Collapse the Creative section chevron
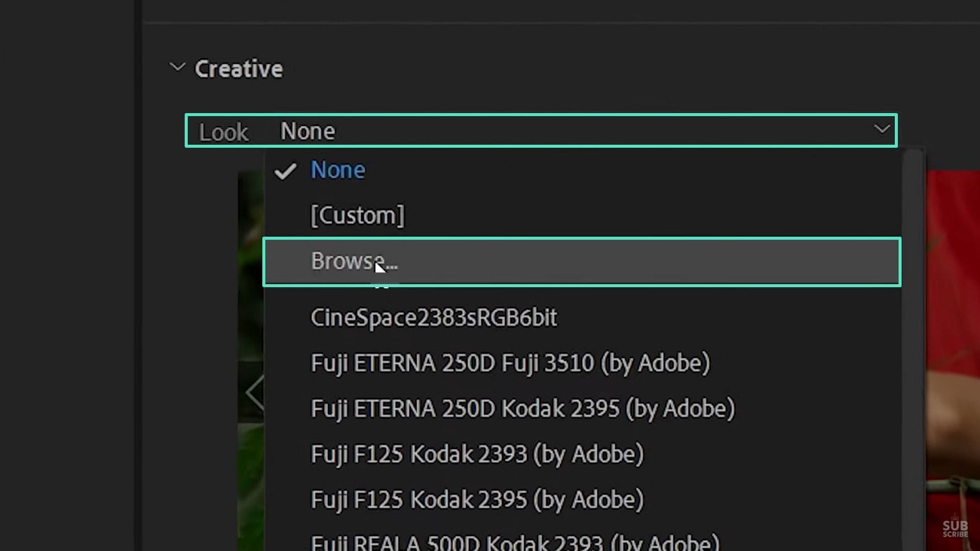The height and width of the screenshot is (551, 980). point(177,68)
